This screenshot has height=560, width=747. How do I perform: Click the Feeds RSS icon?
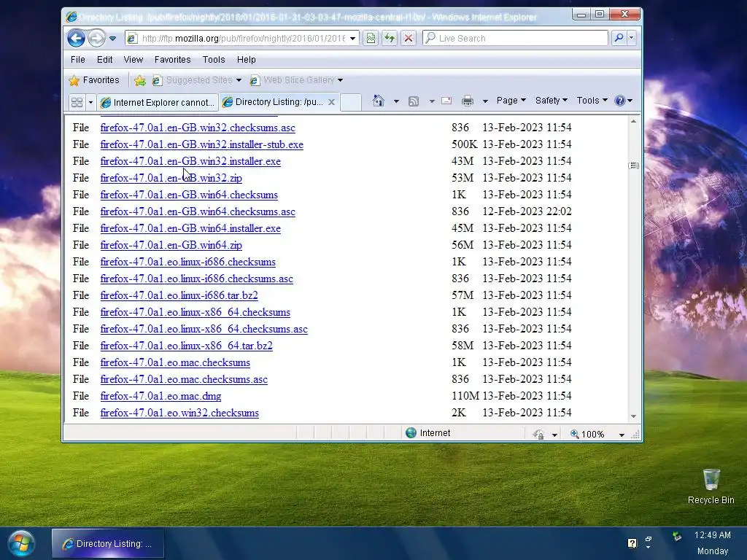(414, 101)
